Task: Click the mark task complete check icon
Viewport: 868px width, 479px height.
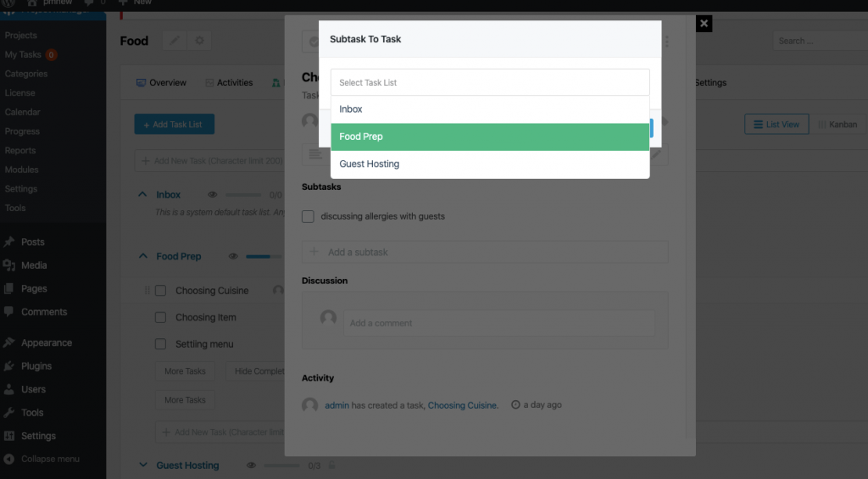Action: pyautogui.click(x=314, y=42)
